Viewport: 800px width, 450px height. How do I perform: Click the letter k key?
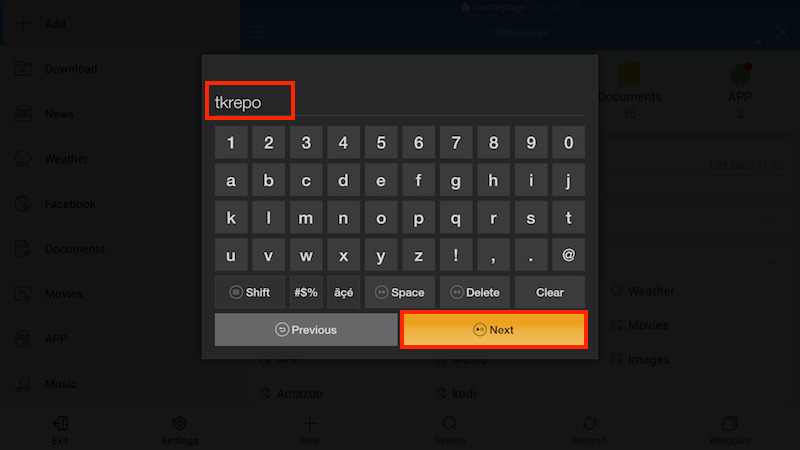(x=231, y=218)
